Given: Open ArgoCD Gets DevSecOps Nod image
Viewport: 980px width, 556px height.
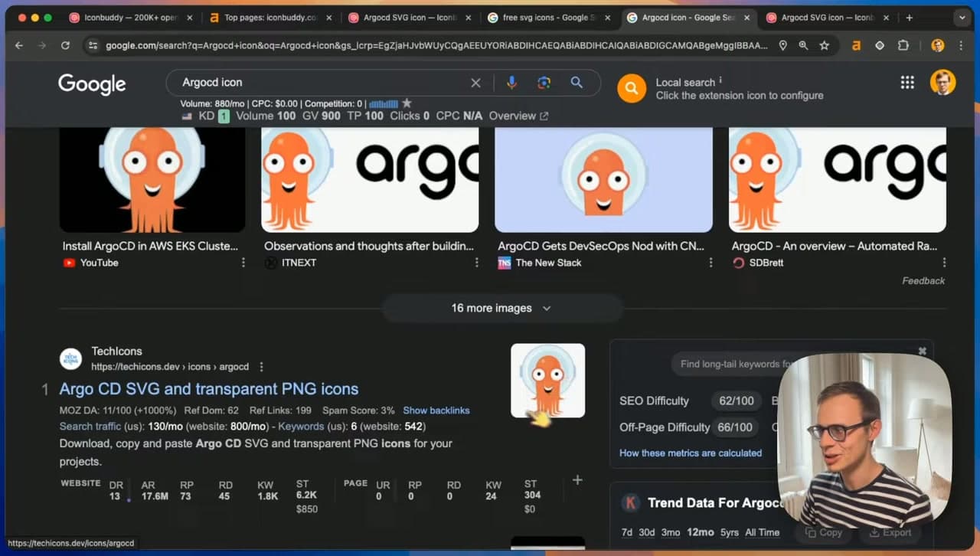Looking at the screenshot, I should point(603,180).
